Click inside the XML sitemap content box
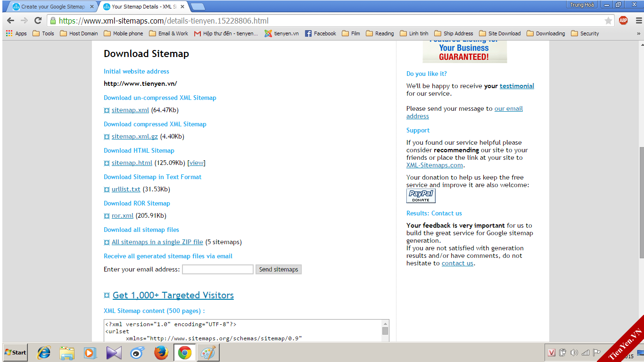 (243, 330)
